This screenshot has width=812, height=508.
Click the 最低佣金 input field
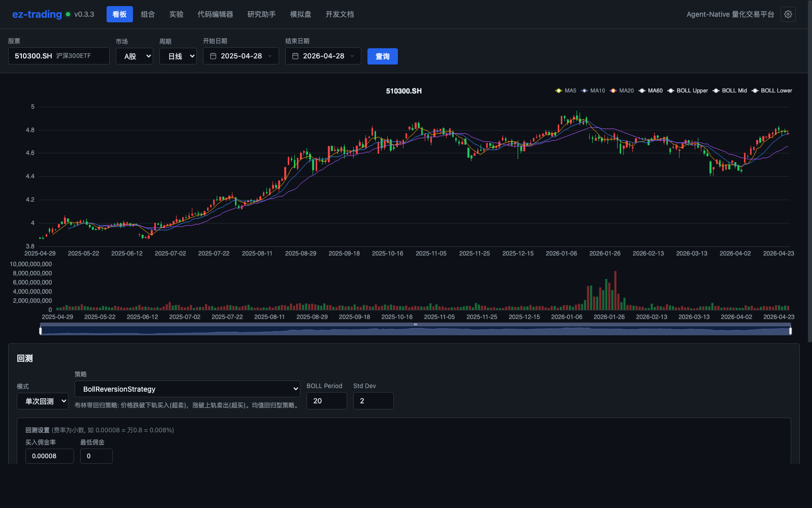point(96,456)
